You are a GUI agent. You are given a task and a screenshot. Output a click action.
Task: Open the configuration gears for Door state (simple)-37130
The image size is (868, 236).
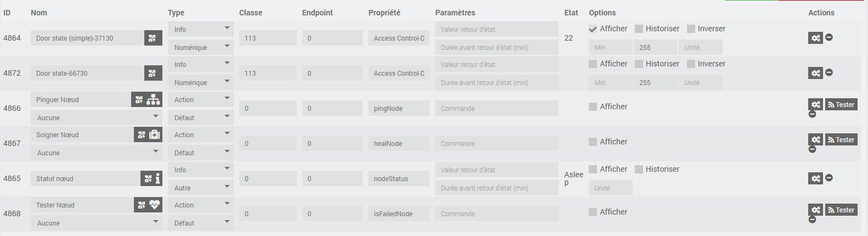(815, 38)
